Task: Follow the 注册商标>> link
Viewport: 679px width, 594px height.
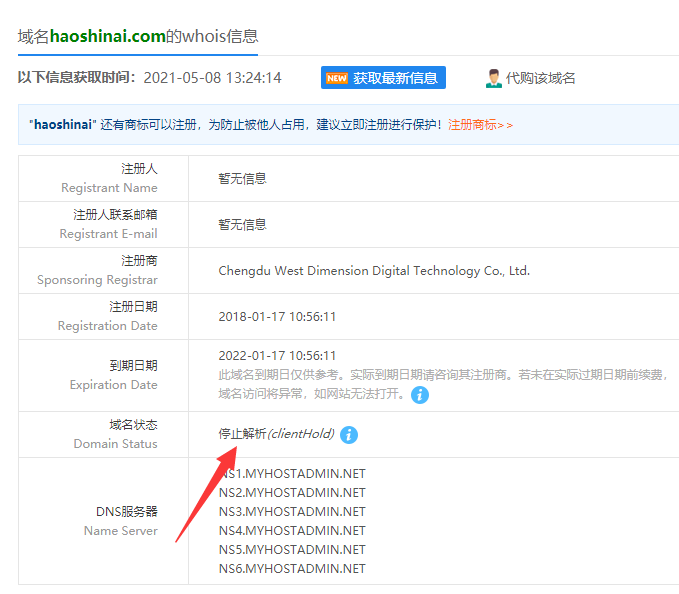Action: point(480,125)
